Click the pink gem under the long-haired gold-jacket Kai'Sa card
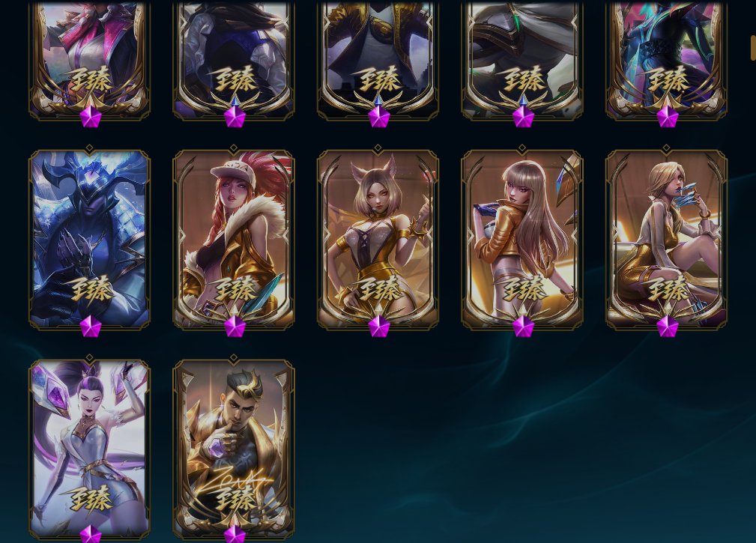 click(x=523, y=327)
